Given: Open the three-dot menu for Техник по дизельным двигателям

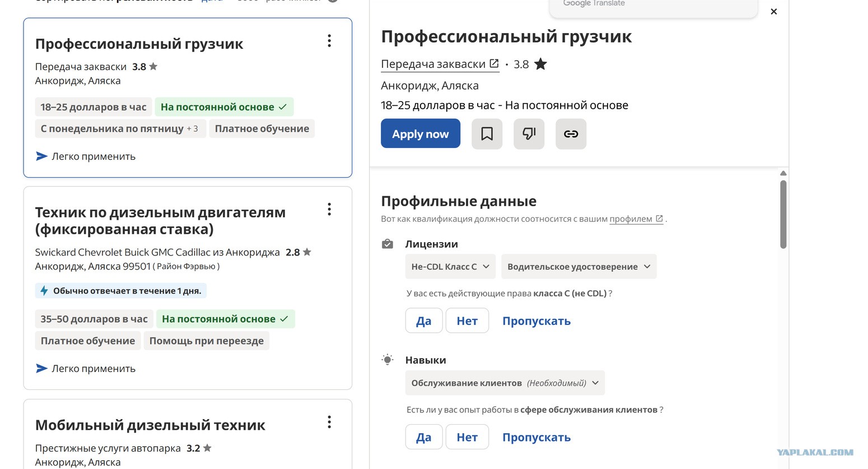Looking at the screenshot, I should 329,210.
